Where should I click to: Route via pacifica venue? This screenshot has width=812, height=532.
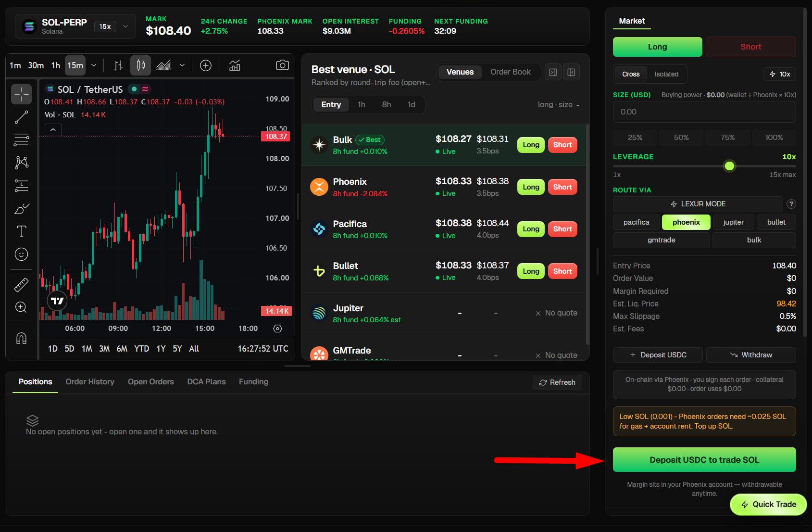pos(636,222)
